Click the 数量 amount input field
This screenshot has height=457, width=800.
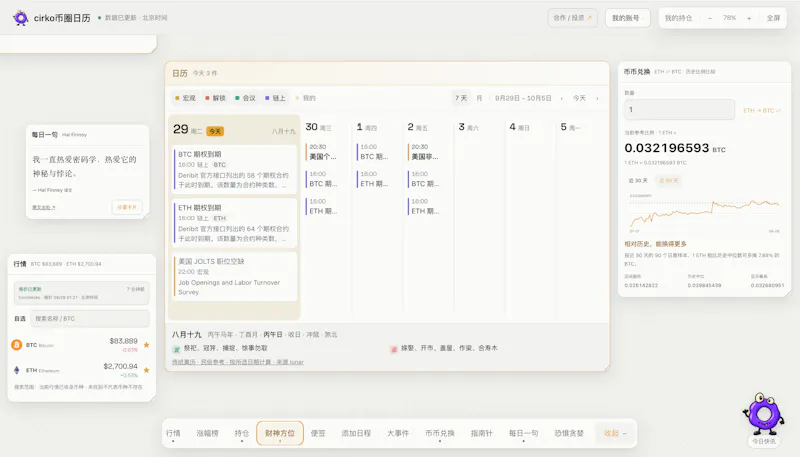[680, 109]
